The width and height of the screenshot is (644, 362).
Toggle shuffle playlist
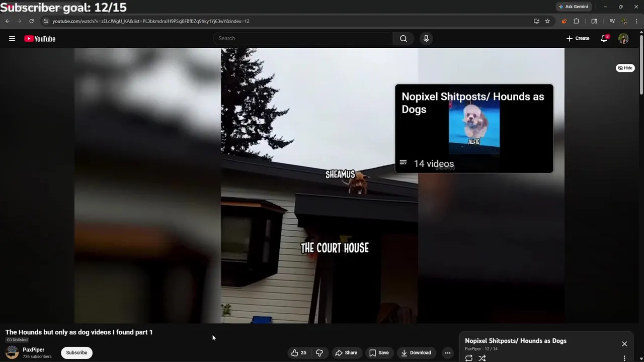pyautogui.click(x=482, y=358)
